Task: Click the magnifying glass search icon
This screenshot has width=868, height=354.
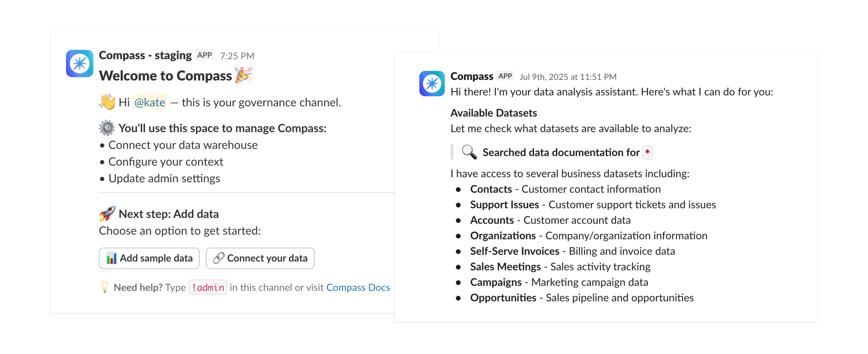Action: point(469,152)
